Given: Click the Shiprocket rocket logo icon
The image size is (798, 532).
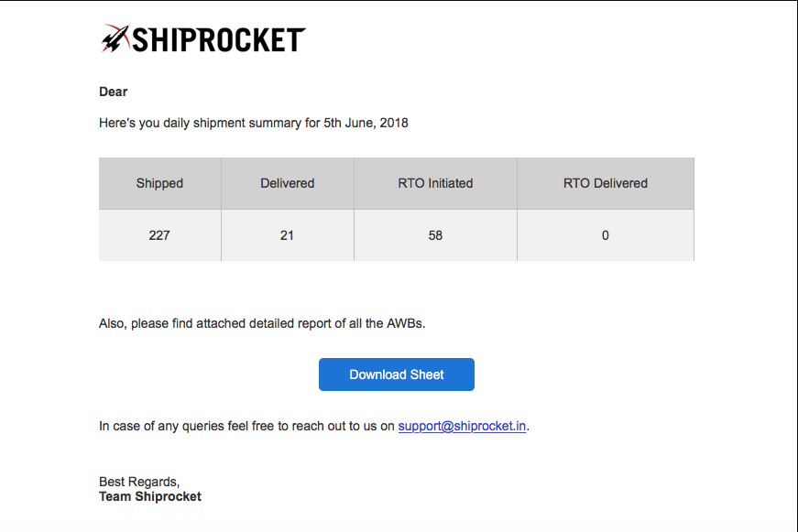Looking at the screenshot, I should 115,38.
